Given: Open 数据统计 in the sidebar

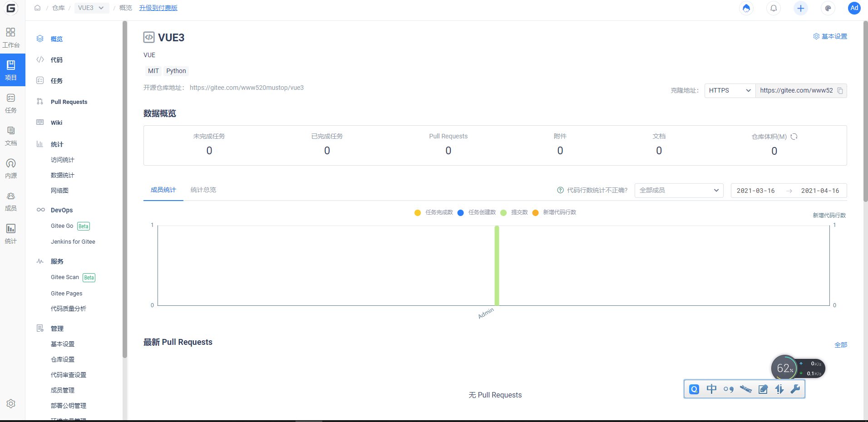Looking at the screenshot, I should click(63, 175).
